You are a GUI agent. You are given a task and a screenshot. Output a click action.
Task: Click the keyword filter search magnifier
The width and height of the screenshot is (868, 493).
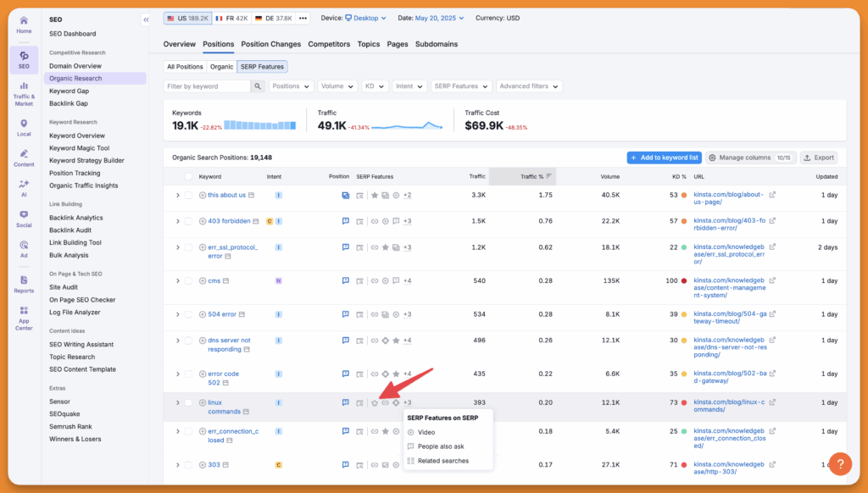[x=258, y=86]
